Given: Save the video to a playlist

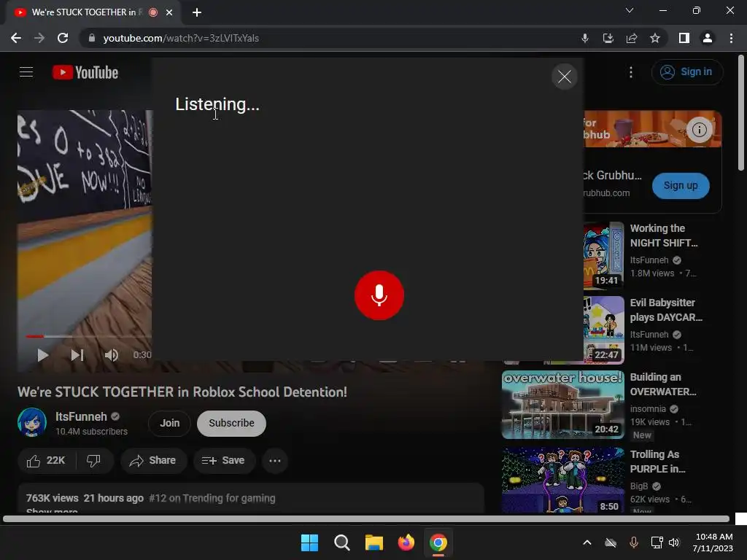Looking at the screenshot, I should click(223, 461).
